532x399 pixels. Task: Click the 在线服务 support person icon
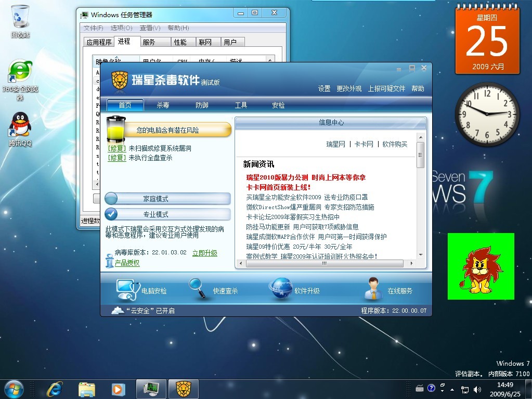tap(373, 289)
